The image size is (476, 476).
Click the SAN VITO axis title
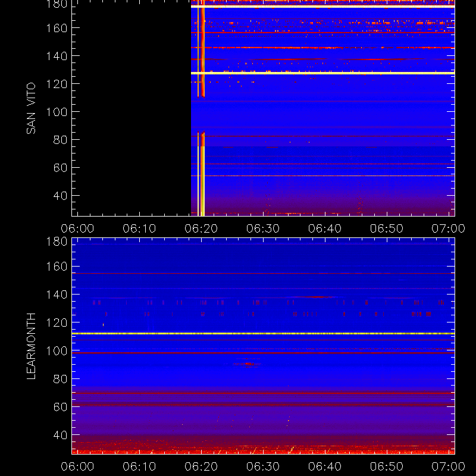pos(31,108)
